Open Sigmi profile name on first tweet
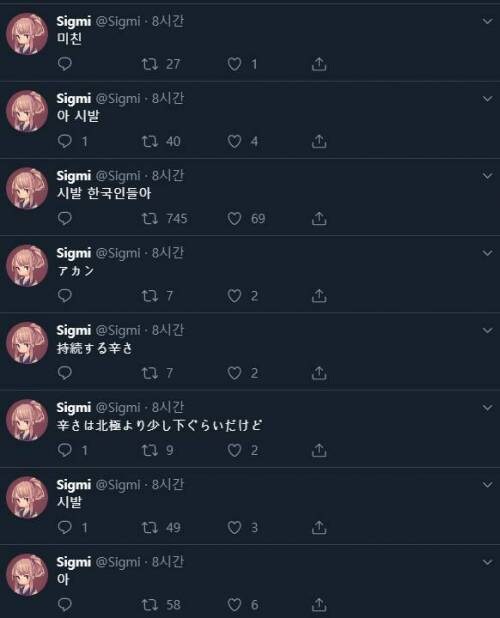The height and width of the screenshot is (618, 500). coord(74,21)
